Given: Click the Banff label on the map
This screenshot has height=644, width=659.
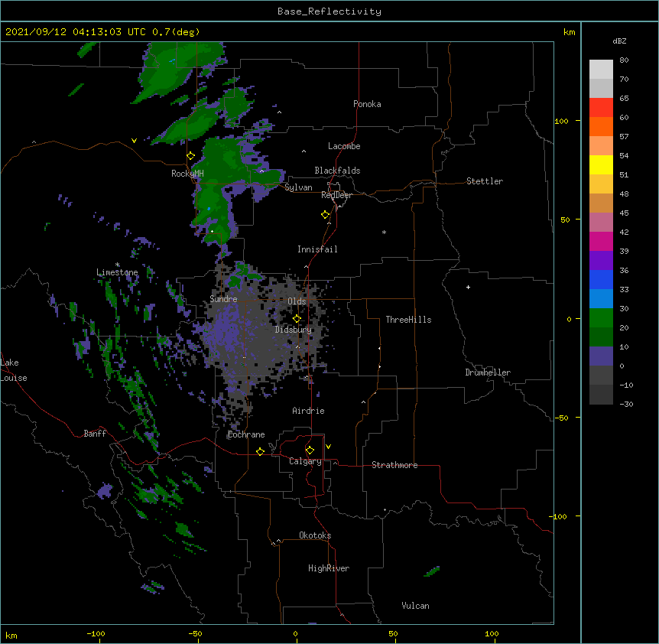Looking at the screenshot, I should (x=95, y=434).
